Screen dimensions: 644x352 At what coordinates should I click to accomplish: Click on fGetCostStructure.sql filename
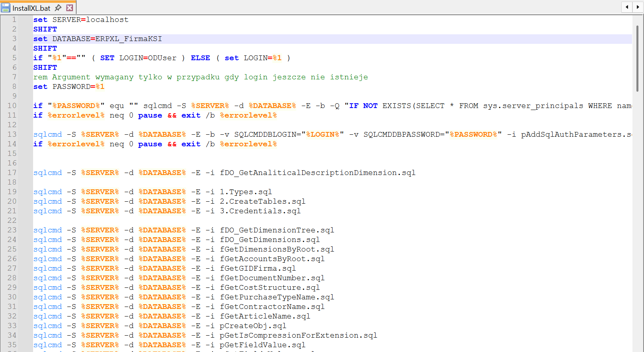coord(270,287)
